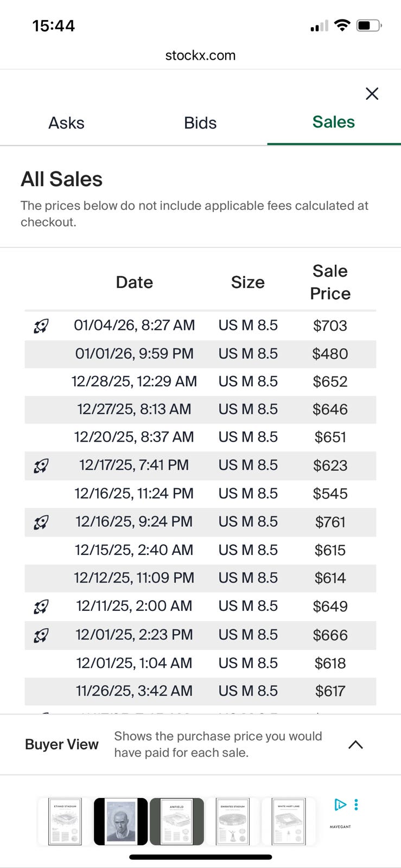Switch to the Bids tab
The image size is (401, 868).
200,123
